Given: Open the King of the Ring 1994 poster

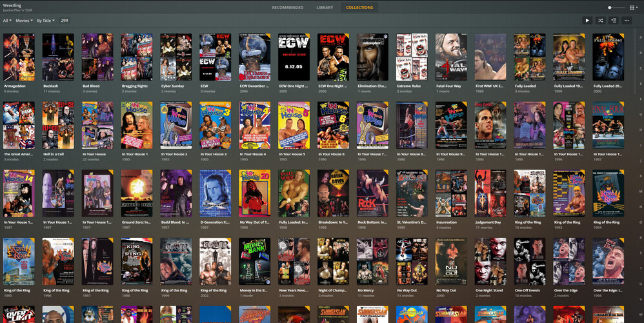Looking at the screenshot, I should pos(609,193).
